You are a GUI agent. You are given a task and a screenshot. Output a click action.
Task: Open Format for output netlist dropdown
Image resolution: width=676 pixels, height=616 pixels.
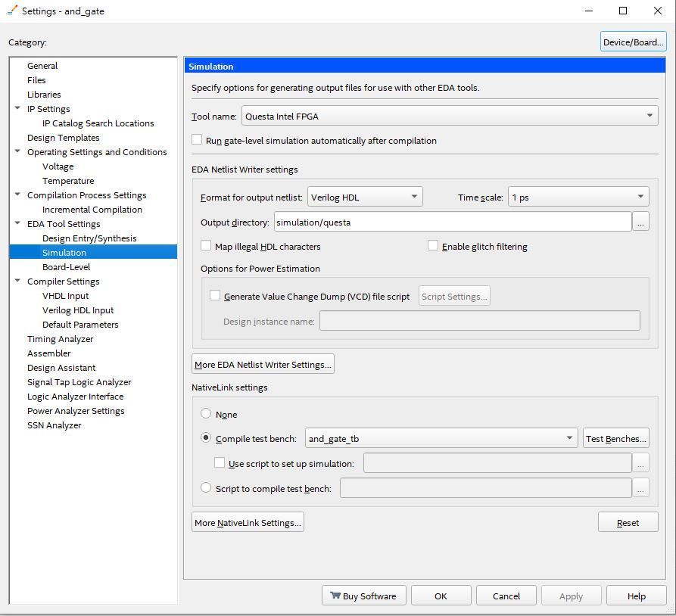414,197
